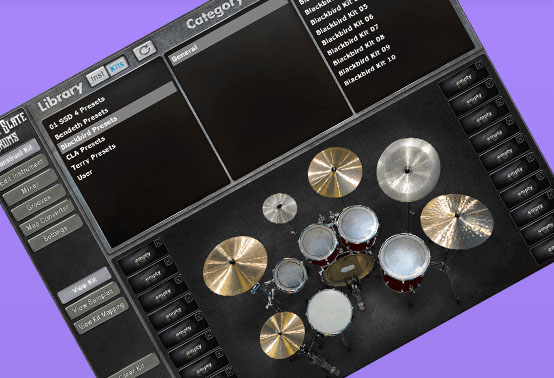Click the large silver china cymbal

tap(408, 170)
